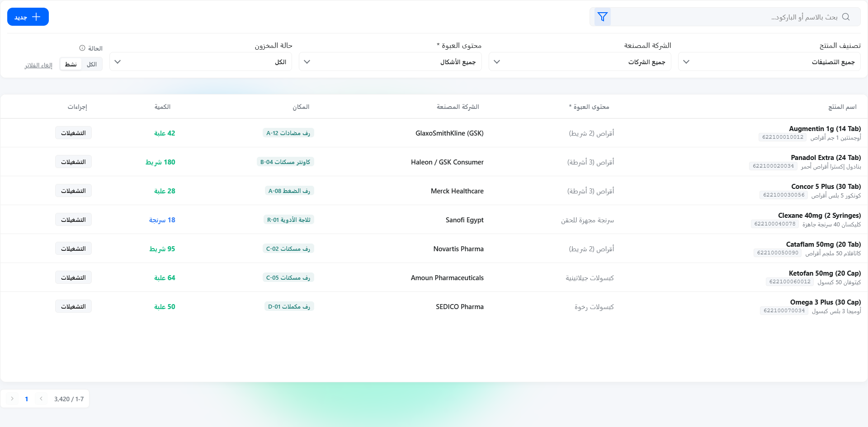The height and width of the screenshot is (427, 868).
Task: Click product name Concor 5 Plus (30 Tab)
Action: [826, 187]
